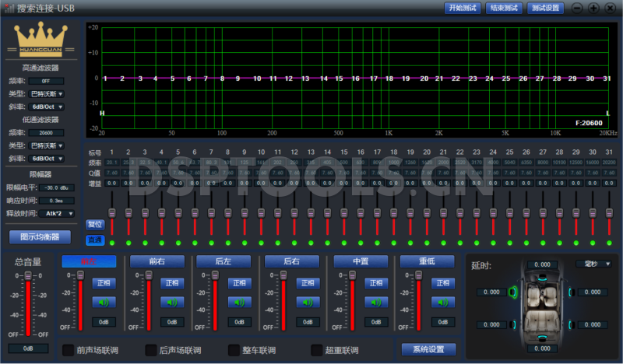Screen dimensions: 623x364
Task: Switch to the 中置 channel tab
Action: point(361,261)
